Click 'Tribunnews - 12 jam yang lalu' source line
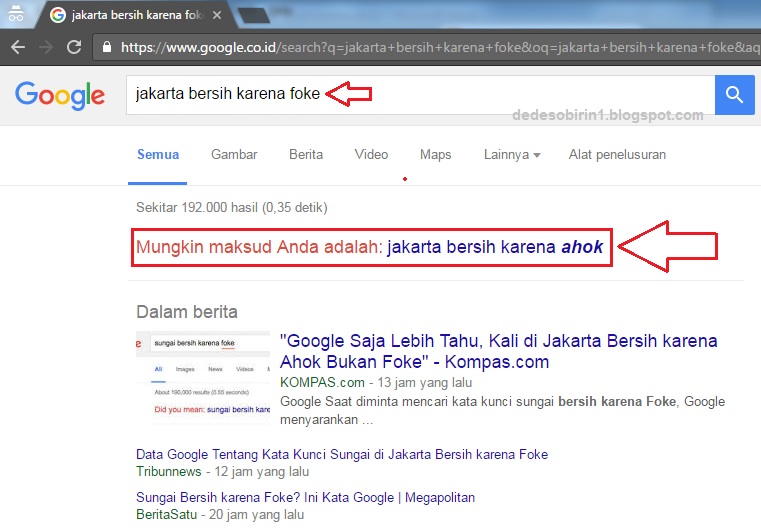 (222, 471)
